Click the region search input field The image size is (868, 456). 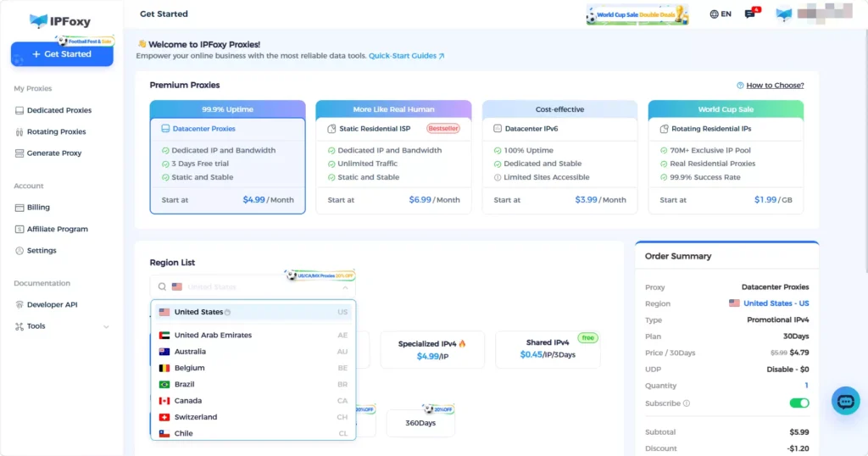coord(253,286)
